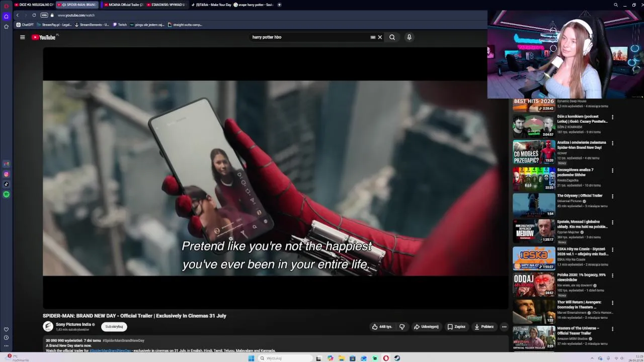Open the on-screen keyboard icon in search box
The height and width of the screenshot is (362, 644).
(373, 37)
